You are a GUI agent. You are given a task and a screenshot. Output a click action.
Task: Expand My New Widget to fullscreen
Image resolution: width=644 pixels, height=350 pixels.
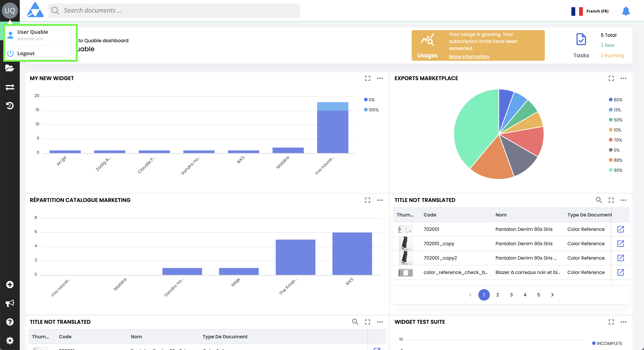[x=367, y=79]
